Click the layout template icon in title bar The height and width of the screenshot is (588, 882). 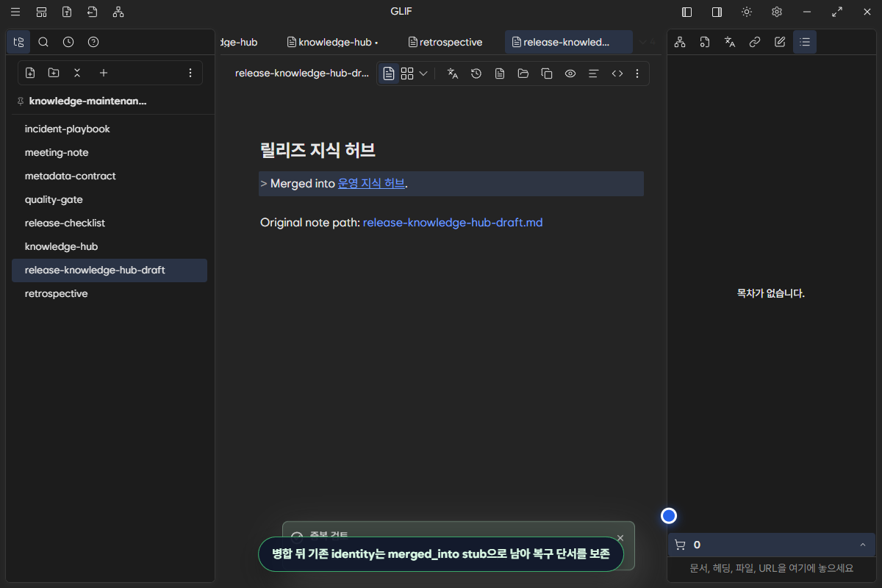point(41,12)
